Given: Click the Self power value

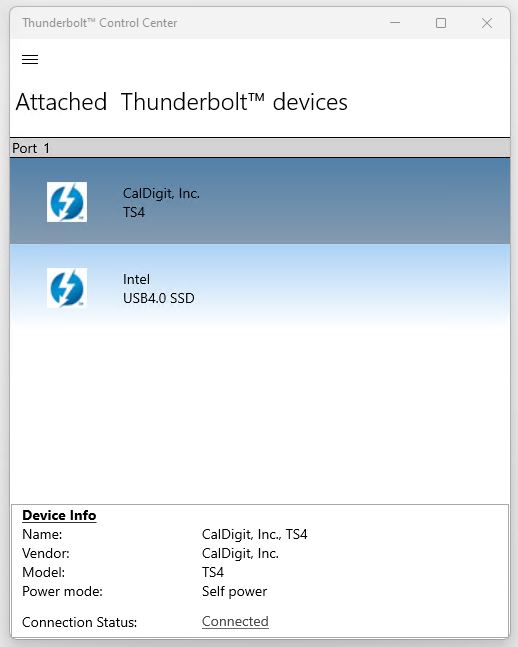Looking at the screenshot, I should 234,591.
